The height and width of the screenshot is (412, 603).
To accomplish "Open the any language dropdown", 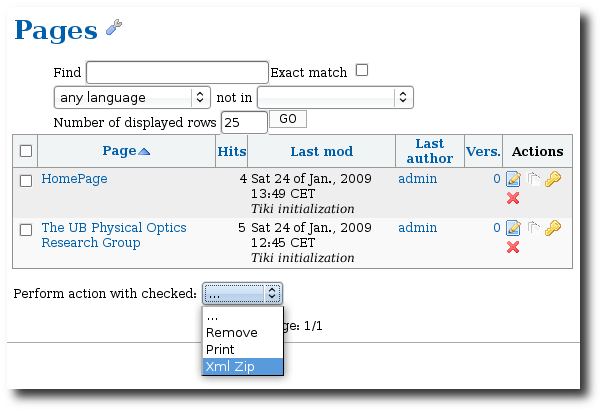I will (x=132, y=97).
